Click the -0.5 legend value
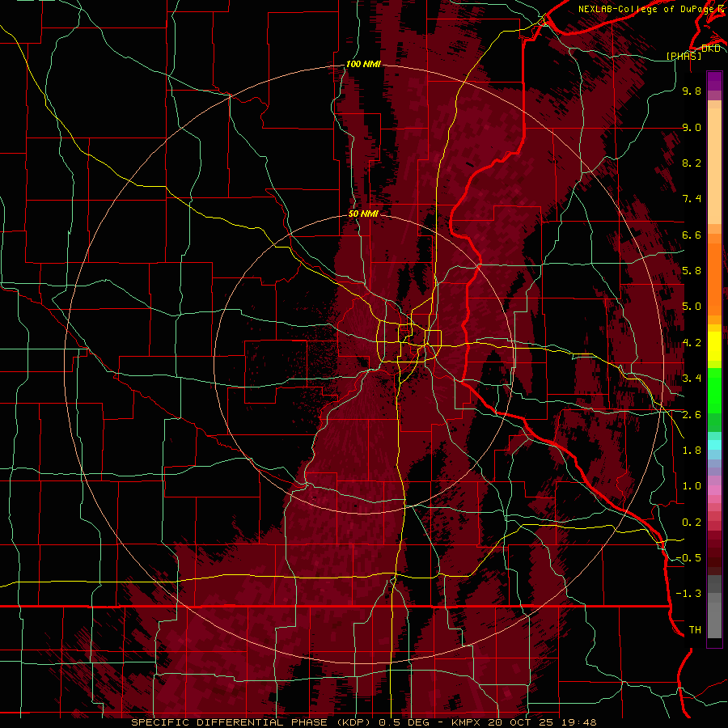Viewport: 728px width, 728px height. [x=688, y=558]
